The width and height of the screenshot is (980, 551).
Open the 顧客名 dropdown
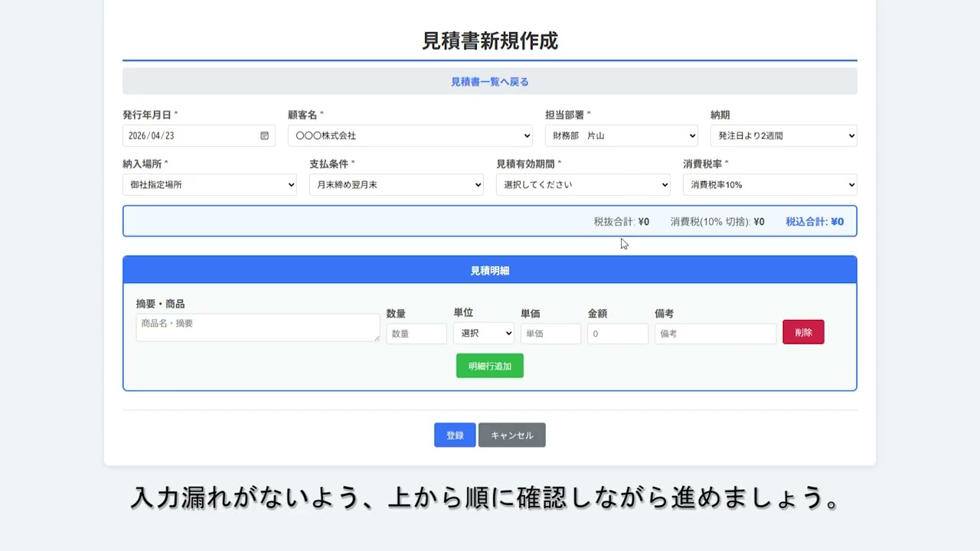[x=410, y=135]
